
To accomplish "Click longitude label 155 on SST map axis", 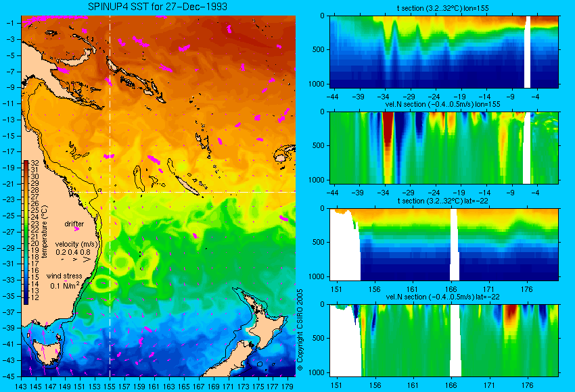I will pyautogui.click(x=110, y=386).
